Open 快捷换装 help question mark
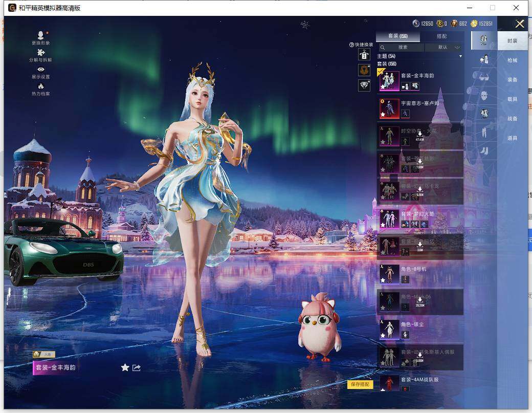532x413 pixels. click(351, 45)
